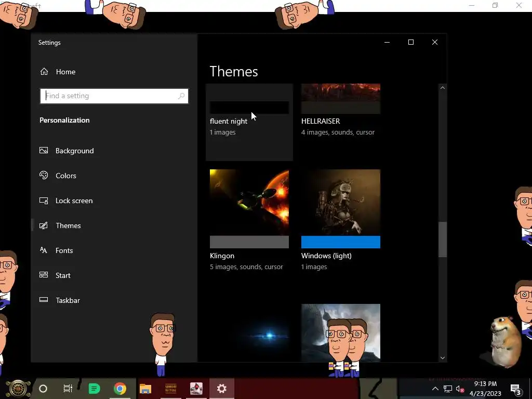Click the Colors palette icon
The image size is (532, 399).
[x=44, y=175]
